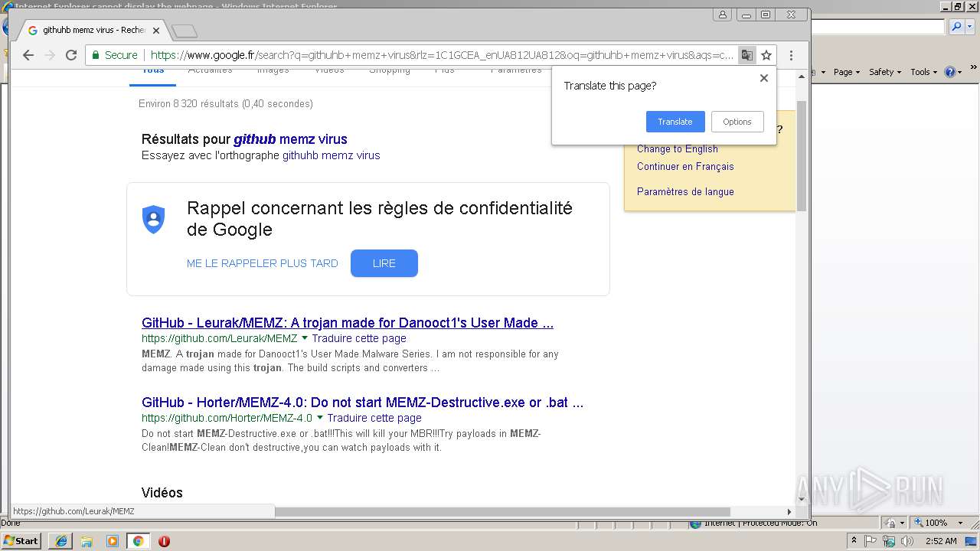Screen dimensions: 980x551
Task: Close the Translate this page popup
Action: coord(763,78)
